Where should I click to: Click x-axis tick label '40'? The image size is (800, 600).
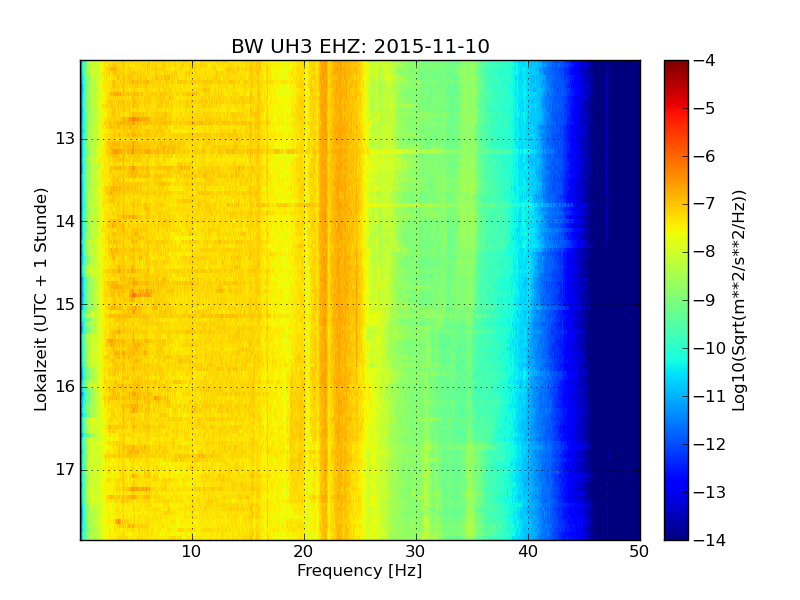(x=528, y=552)
